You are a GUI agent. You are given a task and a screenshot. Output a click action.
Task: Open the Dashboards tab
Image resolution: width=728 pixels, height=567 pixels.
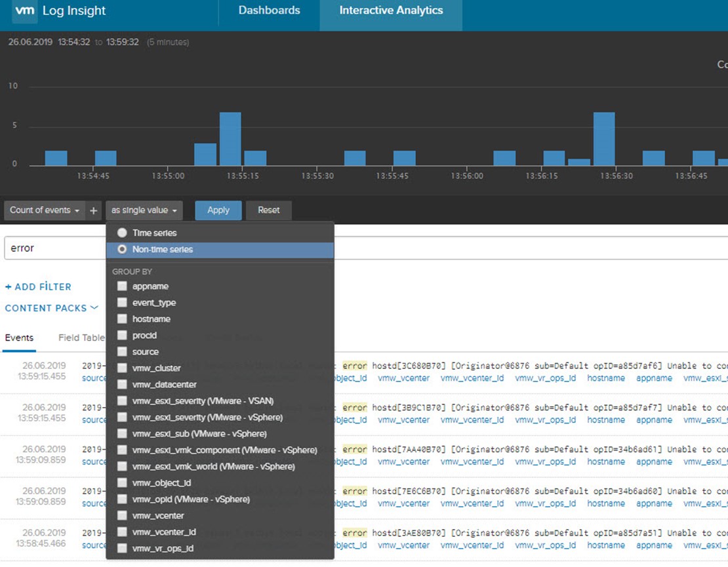coord(270,10)
